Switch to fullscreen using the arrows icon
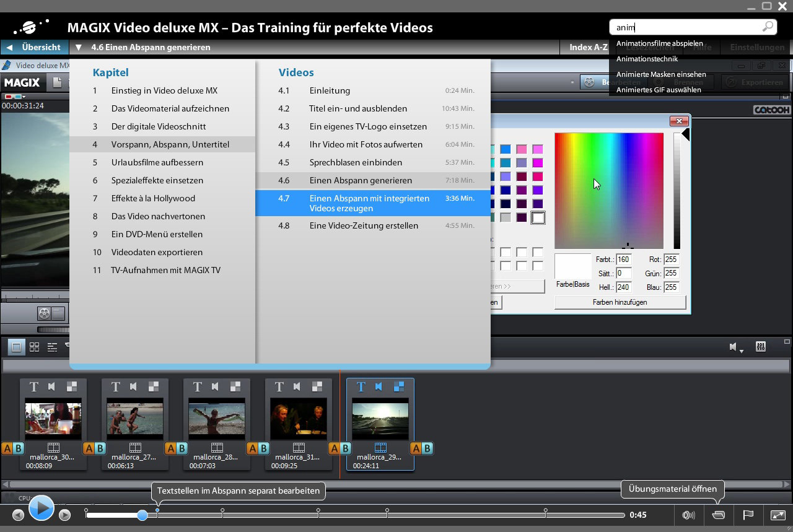This screenshot has width=793, height=532. [x=777, y=515]
